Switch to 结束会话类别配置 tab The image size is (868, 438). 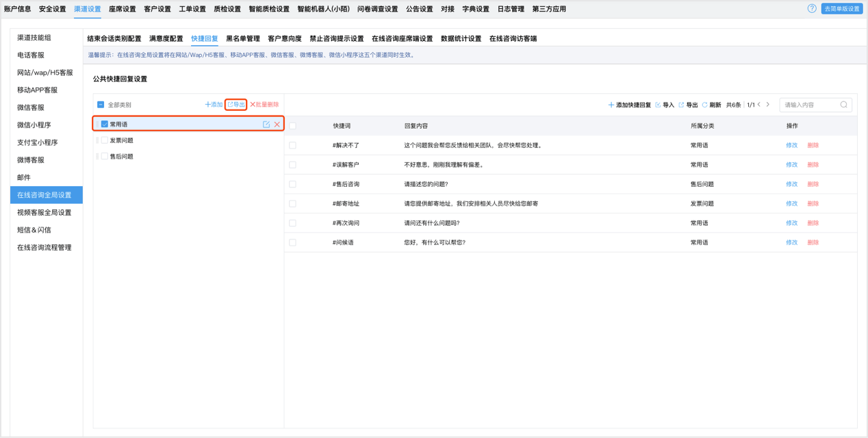[114, 39]
